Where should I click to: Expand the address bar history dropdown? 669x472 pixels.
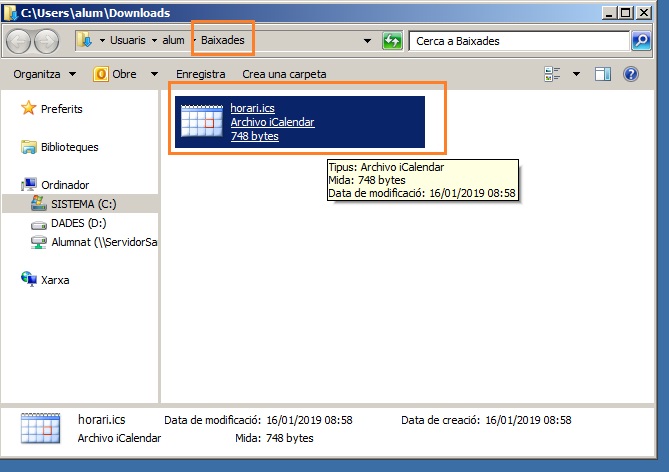click(x=367, y=41)
